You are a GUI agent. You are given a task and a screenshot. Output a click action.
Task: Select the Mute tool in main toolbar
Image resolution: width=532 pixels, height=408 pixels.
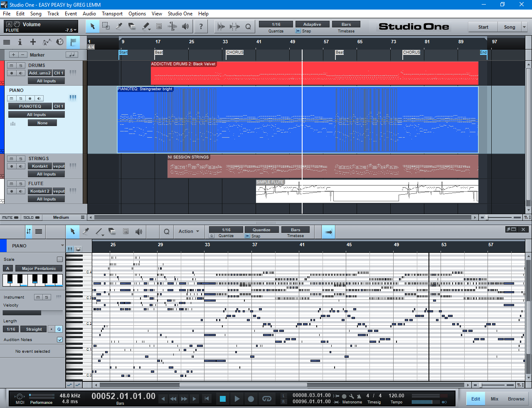[x=159, y=27]
